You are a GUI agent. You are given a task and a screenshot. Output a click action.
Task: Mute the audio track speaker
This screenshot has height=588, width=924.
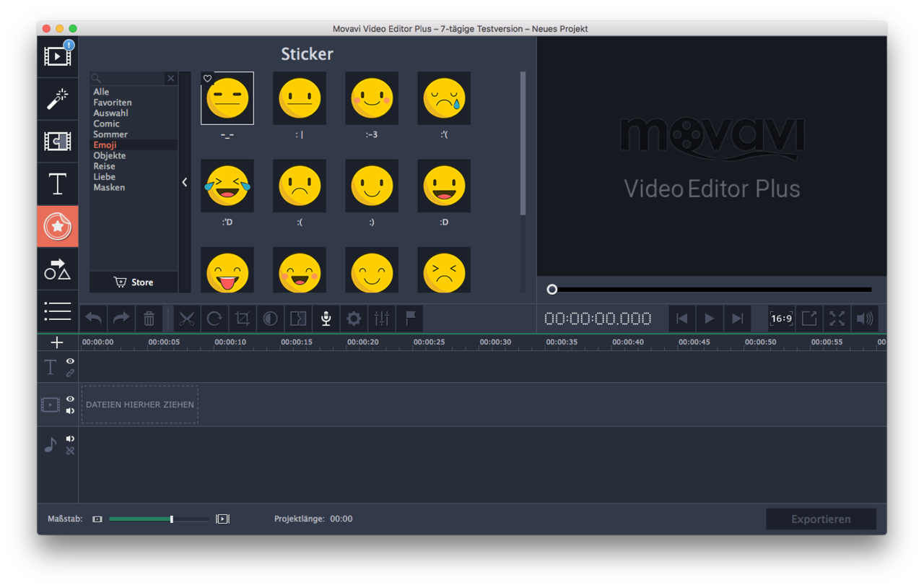coord(70,438)
